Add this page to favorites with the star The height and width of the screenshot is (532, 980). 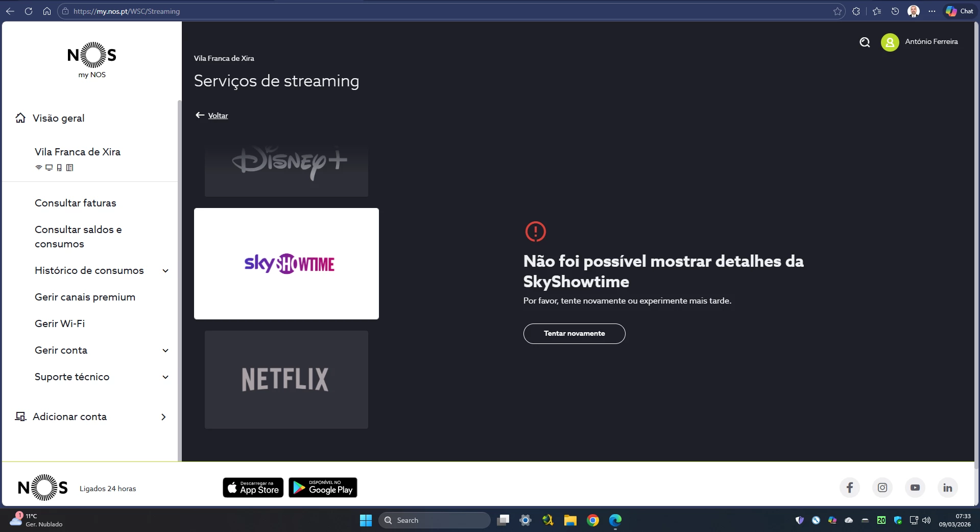coord(838,11)
